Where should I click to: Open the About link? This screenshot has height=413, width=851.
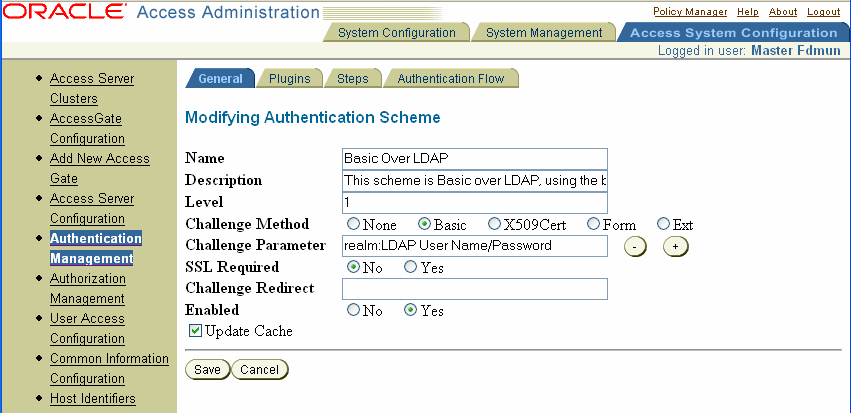783,11
